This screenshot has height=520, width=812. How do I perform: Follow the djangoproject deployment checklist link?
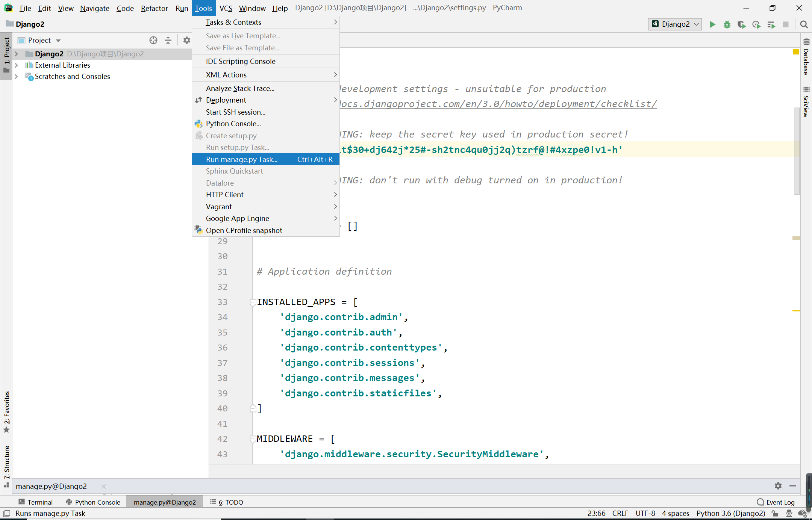coord(498,104)
